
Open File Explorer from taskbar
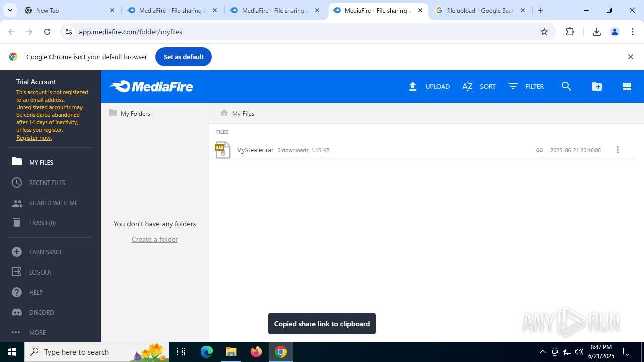click(x=231, y=352)
